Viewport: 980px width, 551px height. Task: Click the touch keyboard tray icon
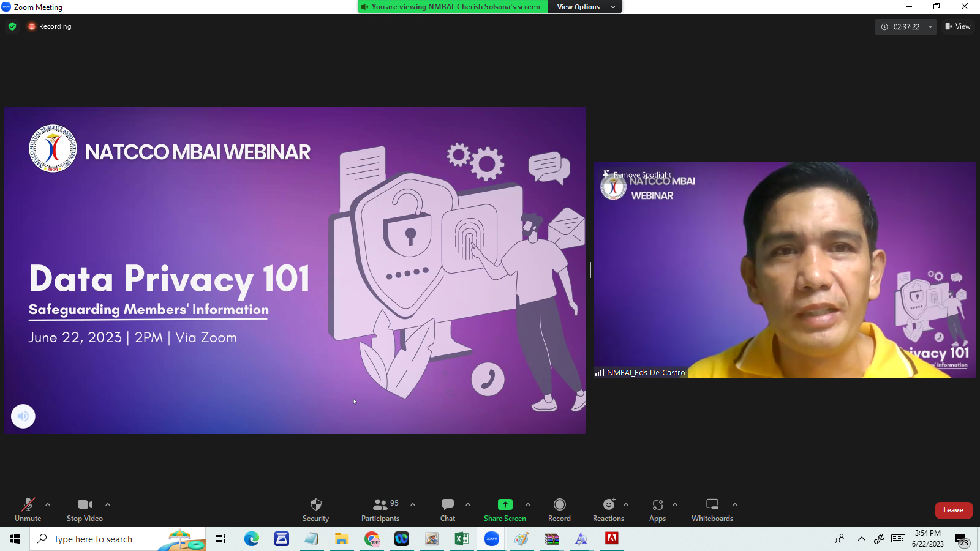(899, 539)
